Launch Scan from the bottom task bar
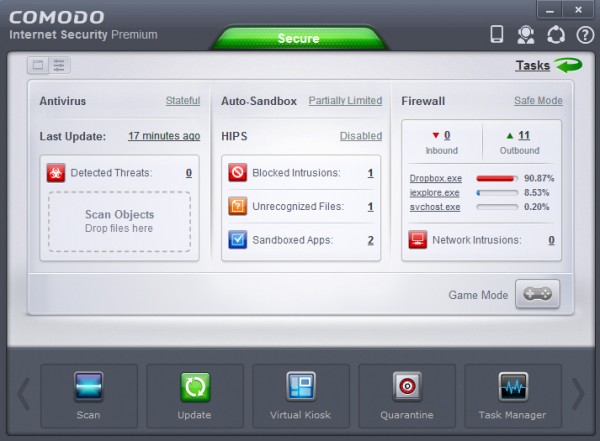Screen dimensions: 600x441 click(89, 396)
